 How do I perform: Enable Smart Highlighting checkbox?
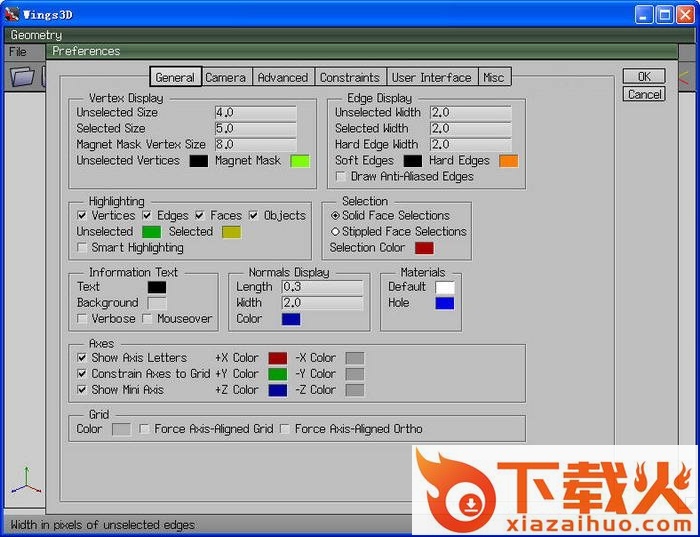(82, 248)
